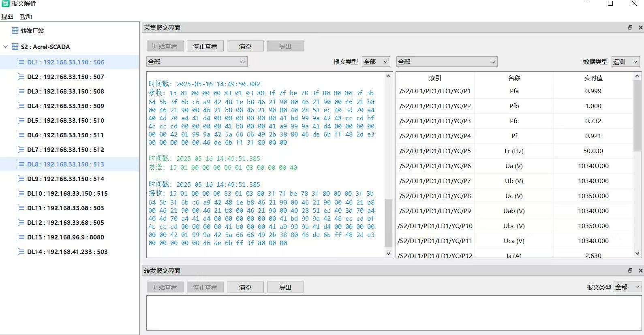Open the 视图 menu

7,17
